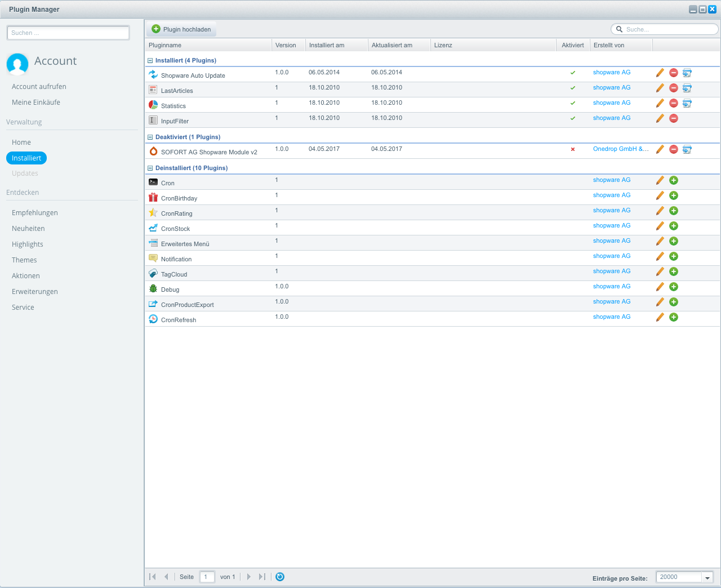The width and height of the screenshot is (721, 588).
Task: Uninstall the LastArticles plugin via red minus
Action: [x=673, y=88]
